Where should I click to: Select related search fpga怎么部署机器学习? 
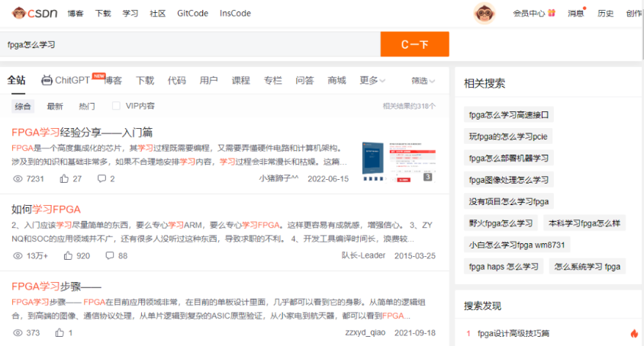[509, 159]
